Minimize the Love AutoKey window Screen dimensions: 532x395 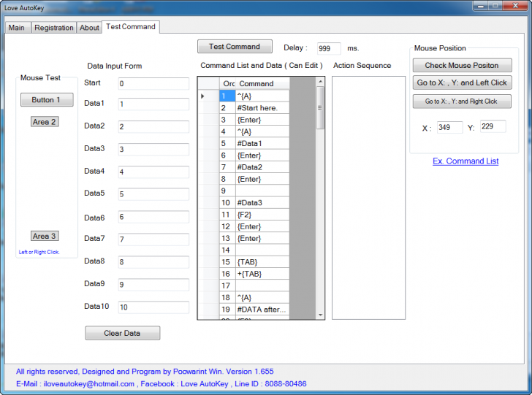480,6
